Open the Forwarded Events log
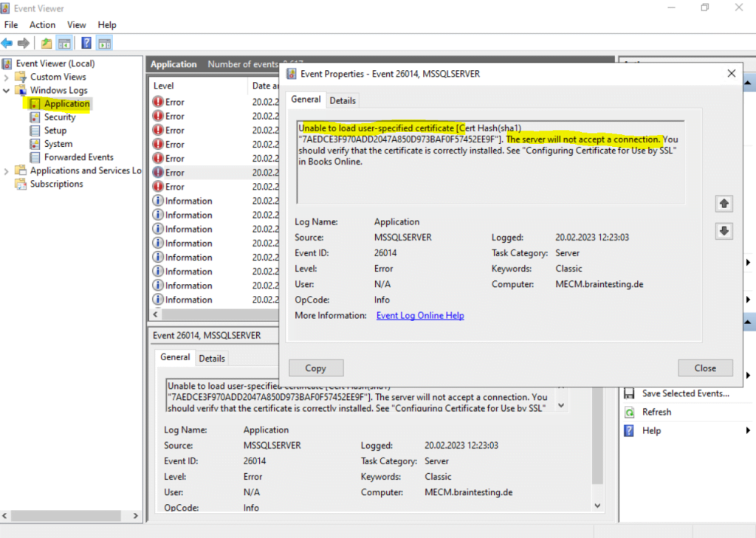This screenshot has width=756, height=538. tap(78, 157)
